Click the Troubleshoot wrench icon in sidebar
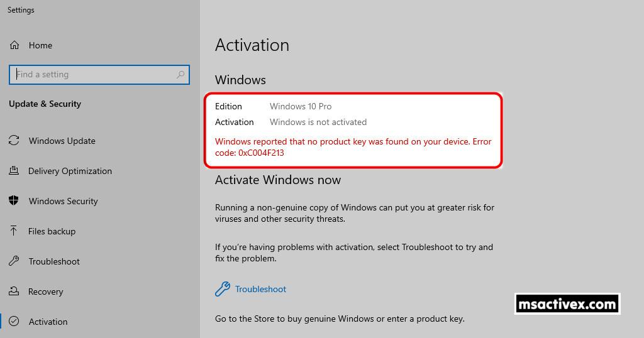Screen dimensions: 644x338 pos(14,261)
